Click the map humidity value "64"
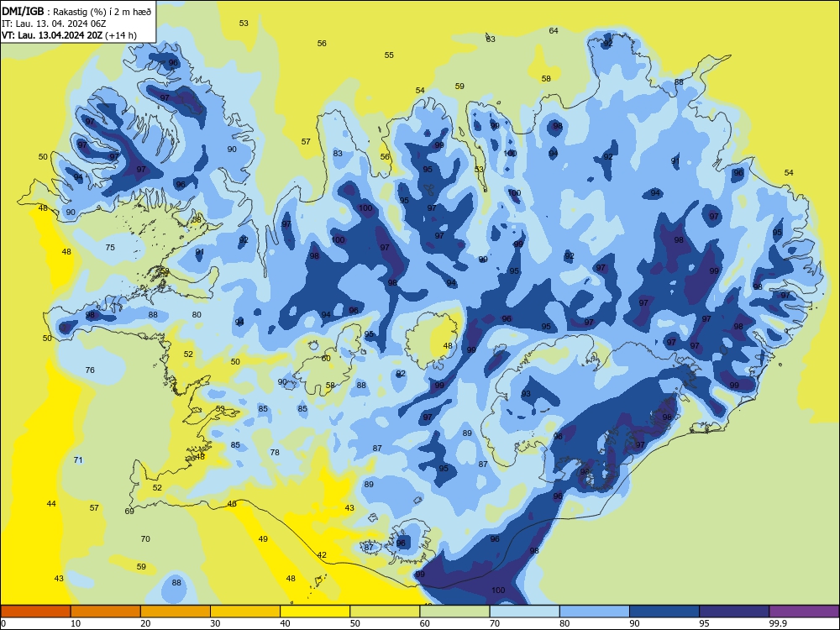Viewport: 840px width, 630px height. pos(554,30)
